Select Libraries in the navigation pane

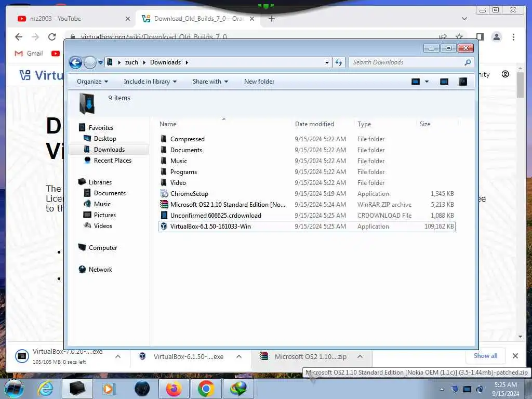point(100,182)
